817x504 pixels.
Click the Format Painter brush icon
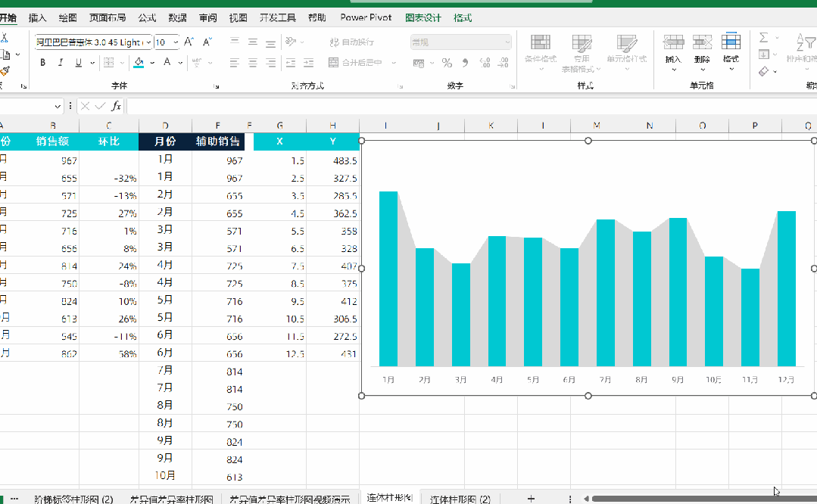5,71
